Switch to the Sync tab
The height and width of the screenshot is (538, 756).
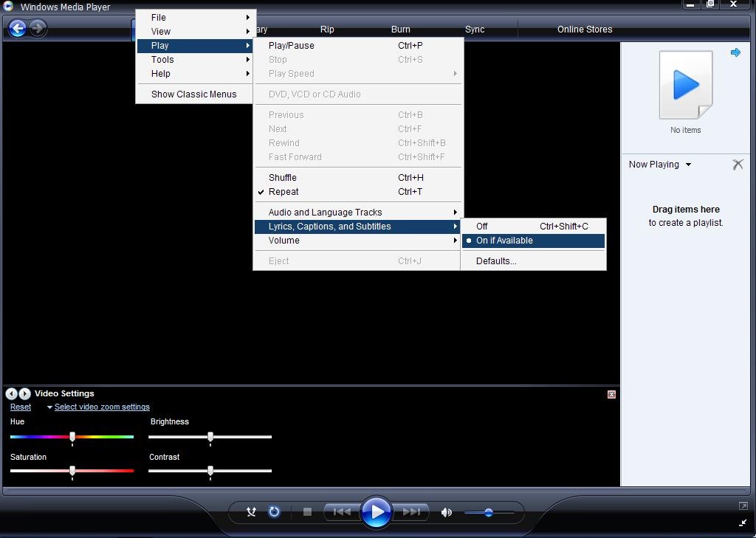pos(475,29)
